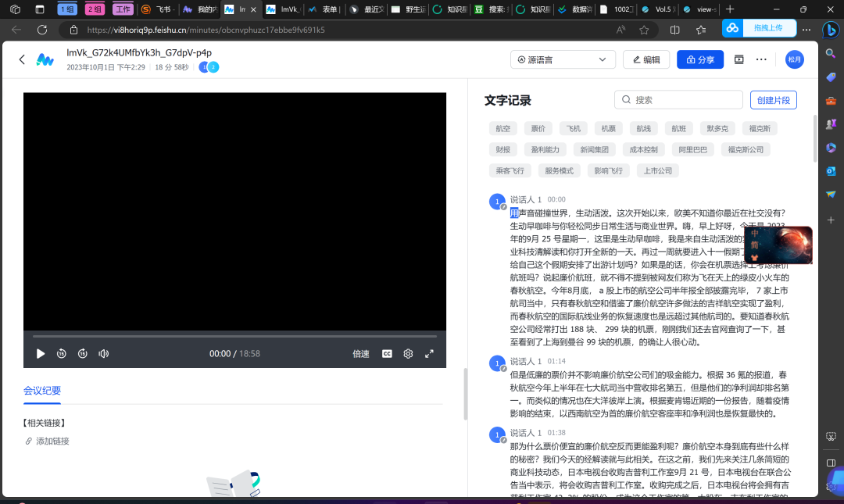Click the Feishu Minutes logo icon
The width and height of the screenshot is (844, 504).
coord(45,59)
